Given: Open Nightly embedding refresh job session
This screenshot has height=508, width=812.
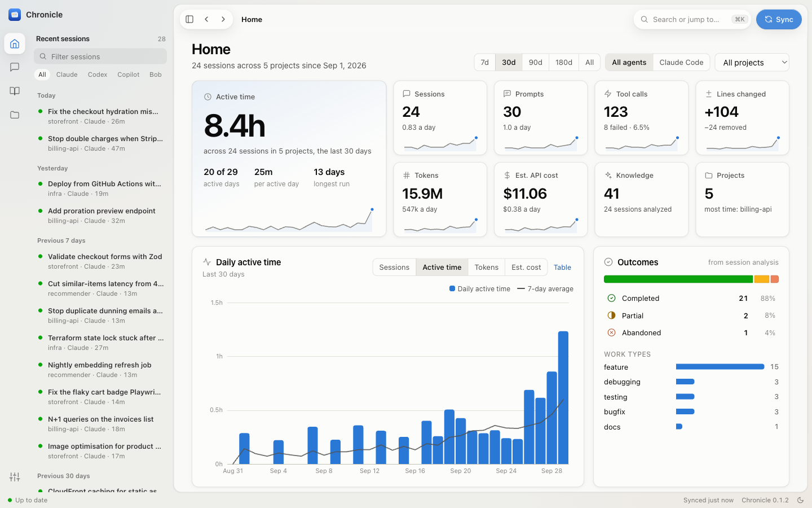Looking at the screenshot, I should [x=100, y=370].
